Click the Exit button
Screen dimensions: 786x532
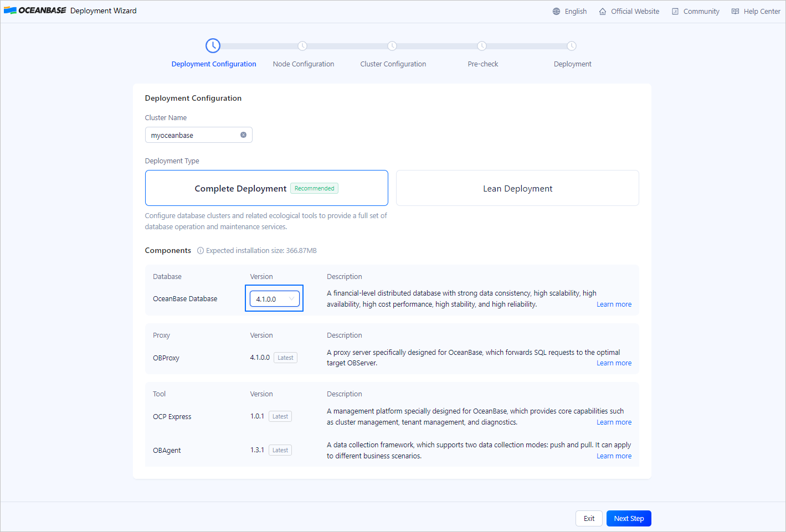pos(589,519)
